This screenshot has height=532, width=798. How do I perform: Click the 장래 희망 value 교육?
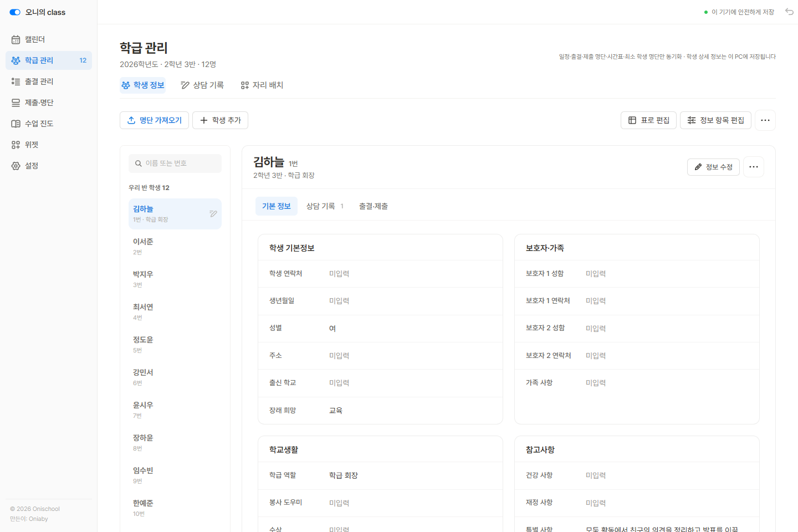[336, 411]
